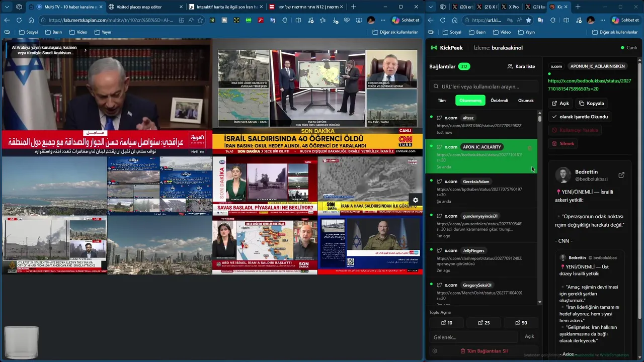This screenshot has height=362, width=644.
Task: Copy the link with Kopyala button
Action: pos(591,103)
